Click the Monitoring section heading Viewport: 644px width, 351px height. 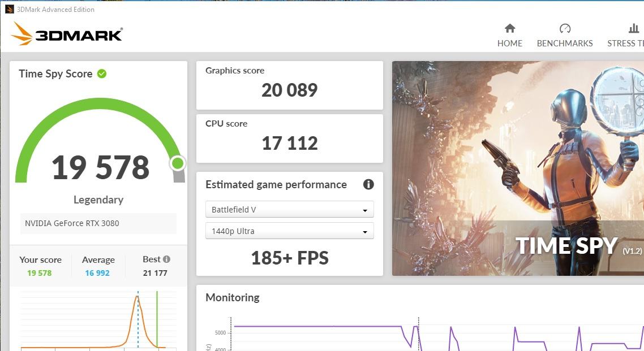coord(233,298)
